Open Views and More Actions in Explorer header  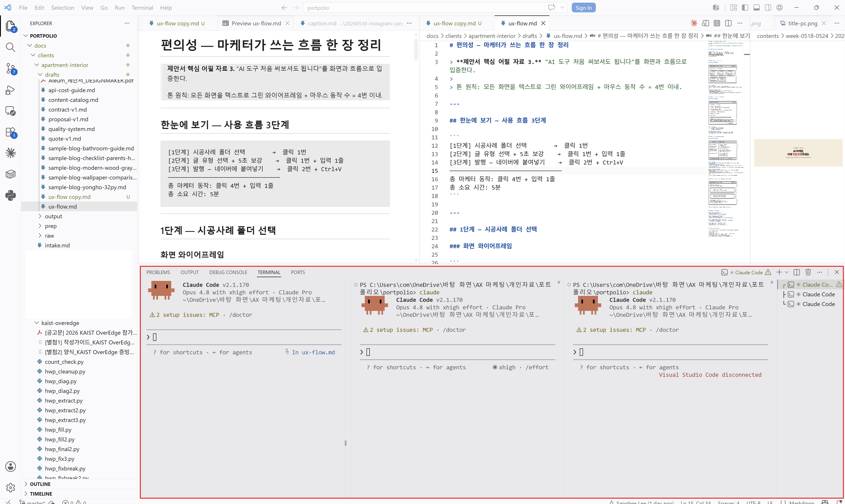127,23
